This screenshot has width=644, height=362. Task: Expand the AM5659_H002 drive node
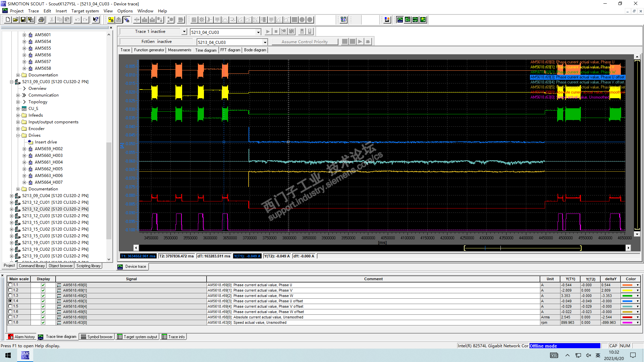coord(24,149)
